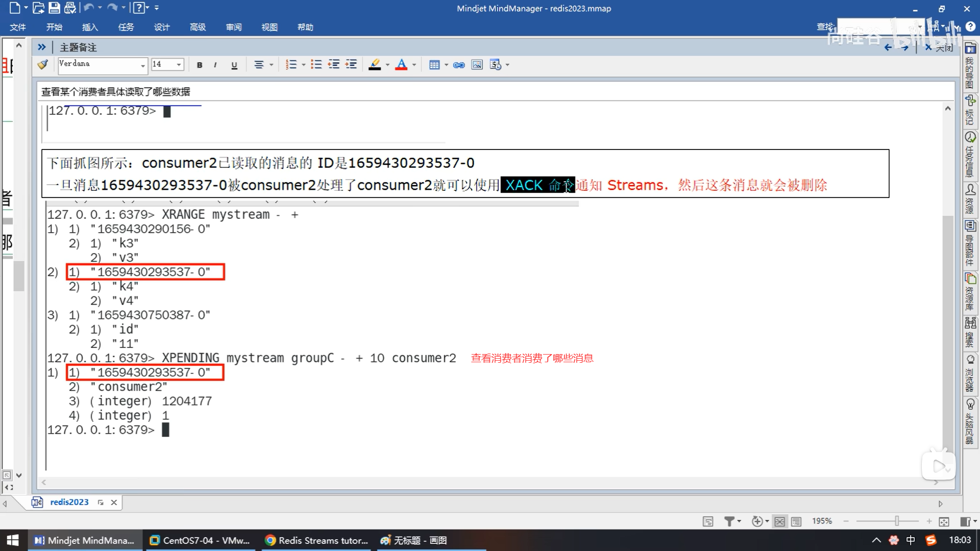The image size is (980, 551).
Task: Open the Verdana font name dropdown
Action: coord(143,65)
